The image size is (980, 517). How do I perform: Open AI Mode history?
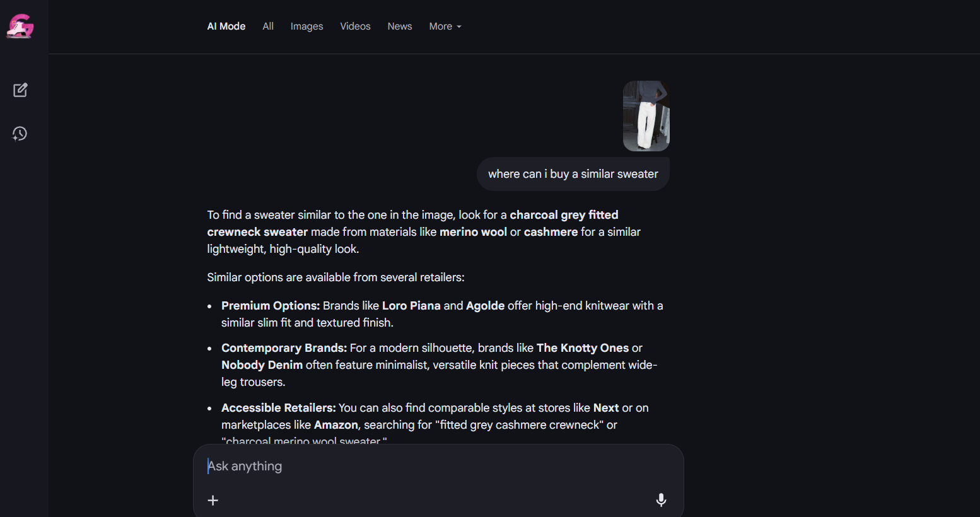(x=20, y=134)
